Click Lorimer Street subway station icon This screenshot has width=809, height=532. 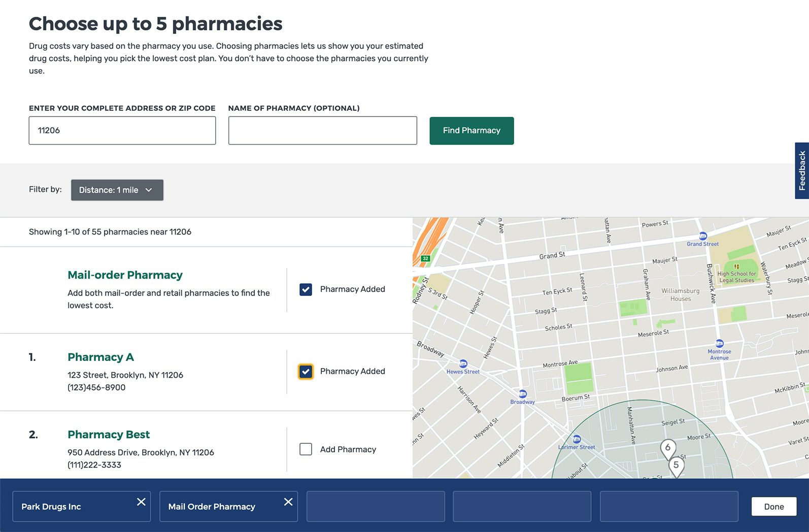click(577, 439)
